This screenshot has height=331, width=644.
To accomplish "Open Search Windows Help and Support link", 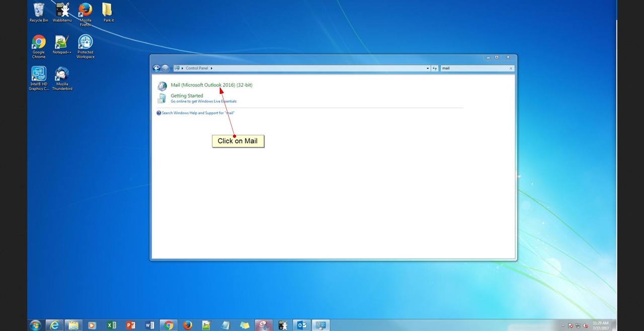I will click(x=198, y=113).
